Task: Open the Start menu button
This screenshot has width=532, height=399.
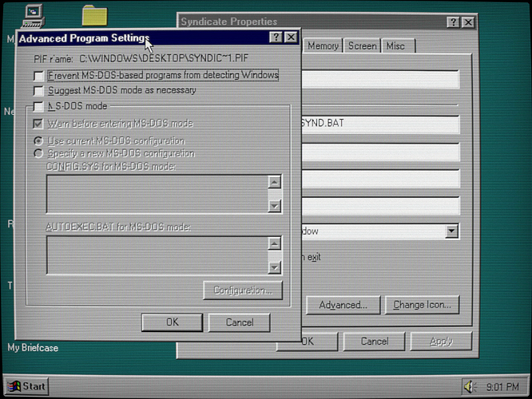Action: (26, 386)
